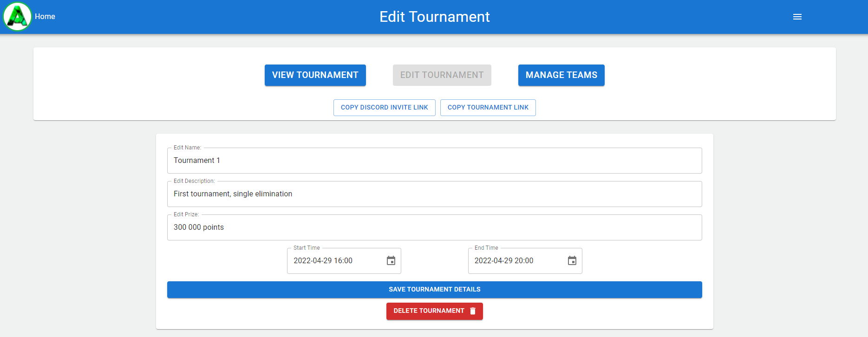The height and width of the screenshot is (337, 868).
Task: Click the small Edit Prize field label
Action: pyautogui.click(x=186, y=214)
